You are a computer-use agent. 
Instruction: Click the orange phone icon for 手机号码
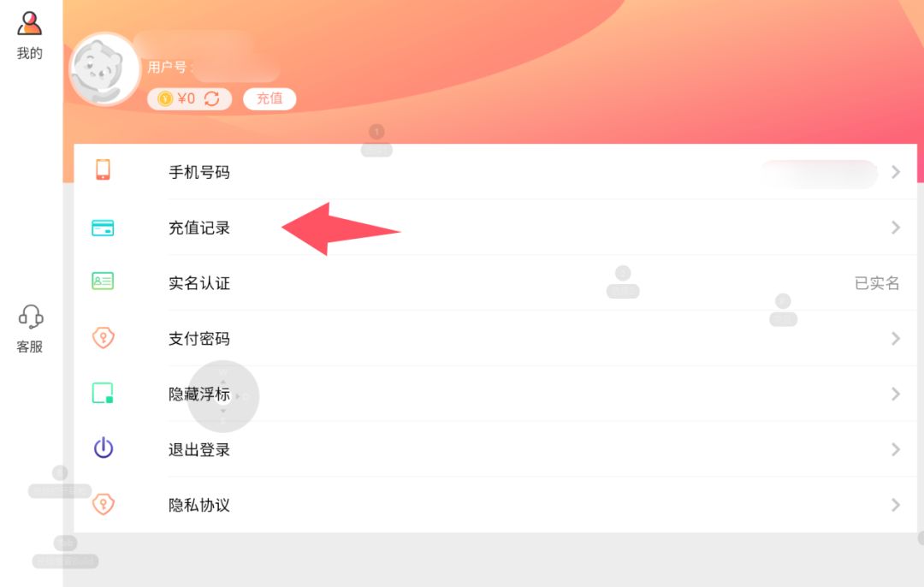click(x=104, y=169)
